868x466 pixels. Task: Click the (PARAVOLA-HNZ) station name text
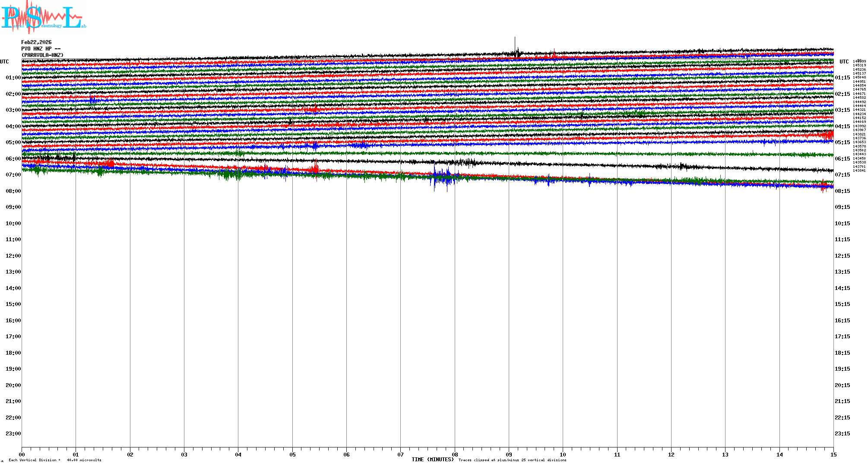tap(42, 55)
